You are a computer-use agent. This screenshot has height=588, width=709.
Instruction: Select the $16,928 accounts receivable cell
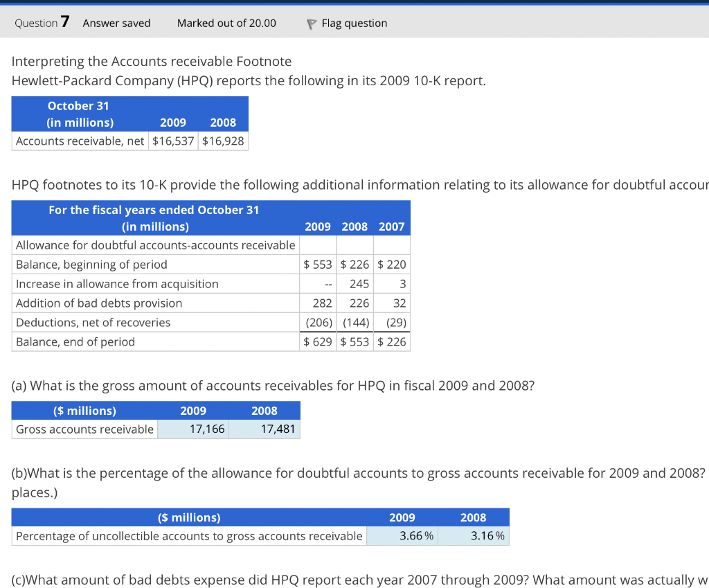223,141
